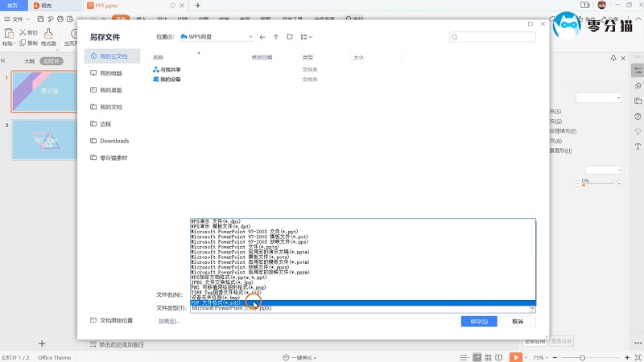Open the 与我共享 folder row

[275, 70]
